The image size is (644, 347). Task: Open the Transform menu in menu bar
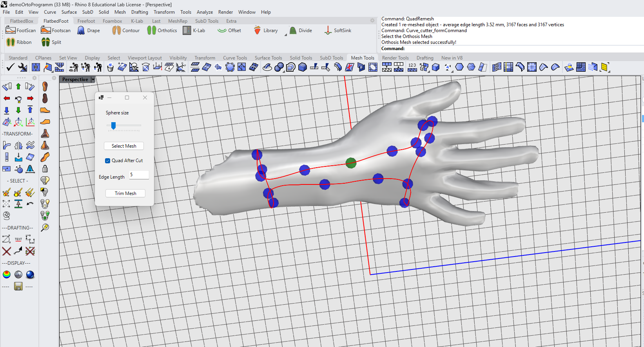[x=164, y=12]
